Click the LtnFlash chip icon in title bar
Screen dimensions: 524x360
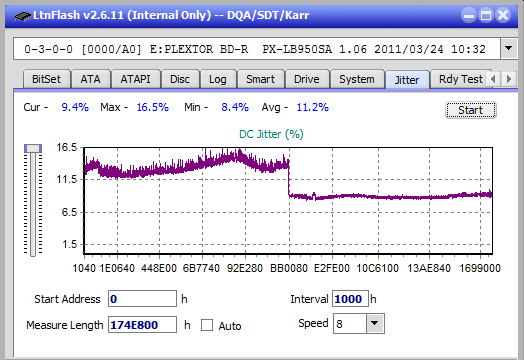click(x=23, y=16)
